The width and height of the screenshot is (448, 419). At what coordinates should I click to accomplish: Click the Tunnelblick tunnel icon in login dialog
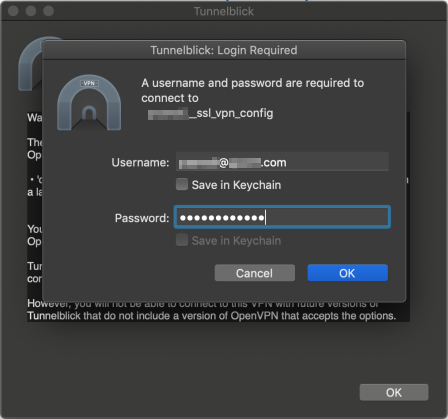(89, 102)
